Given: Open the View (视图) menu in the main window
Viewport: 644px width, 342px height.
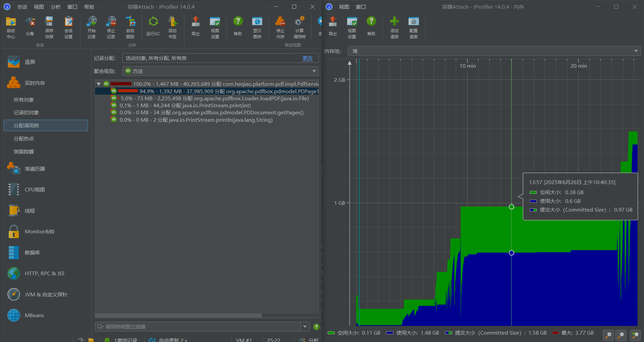Looking at the screenshot, I should (39, 7).
